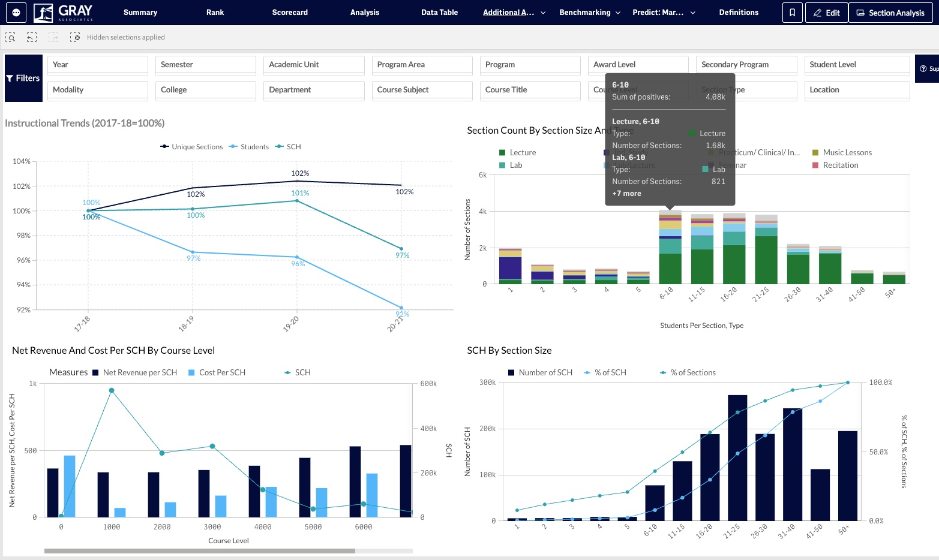
Task: Switch to the Rank tab
Action: 215,13
